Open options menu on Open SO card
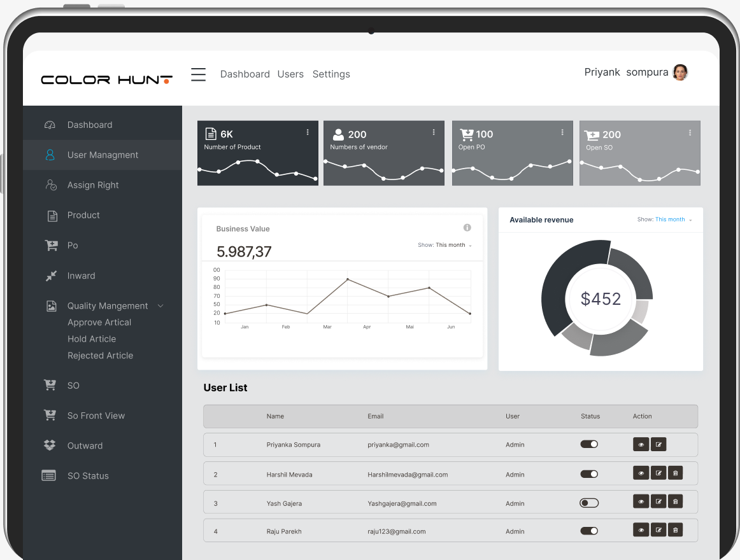740x560 pixels. click(x=690, y=133)
